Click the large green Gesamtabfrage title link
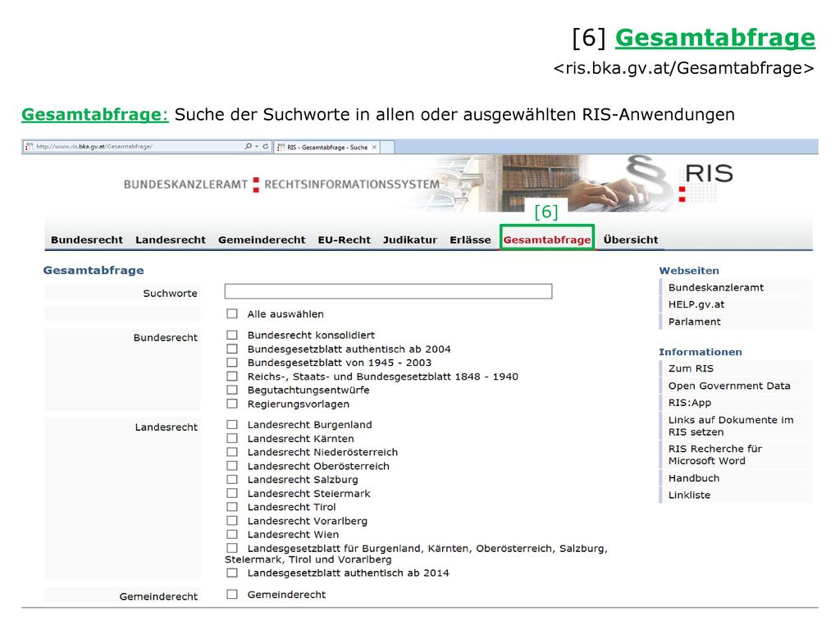 (x=715, y=38)
